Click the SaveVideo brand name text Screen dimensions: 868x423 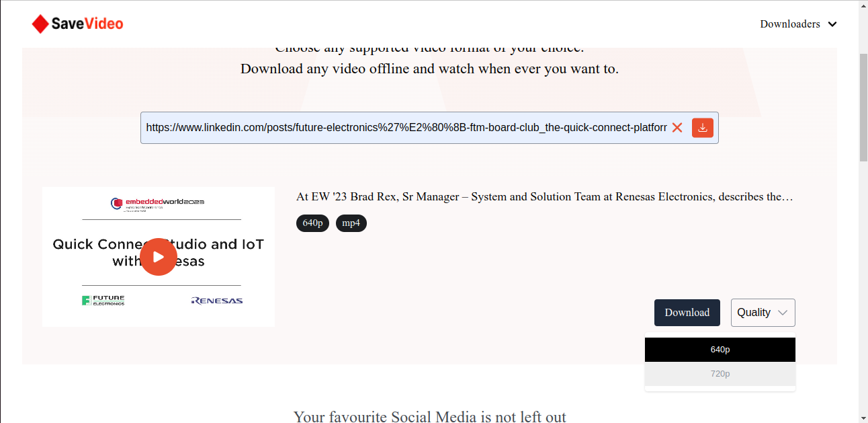(87, 24)
